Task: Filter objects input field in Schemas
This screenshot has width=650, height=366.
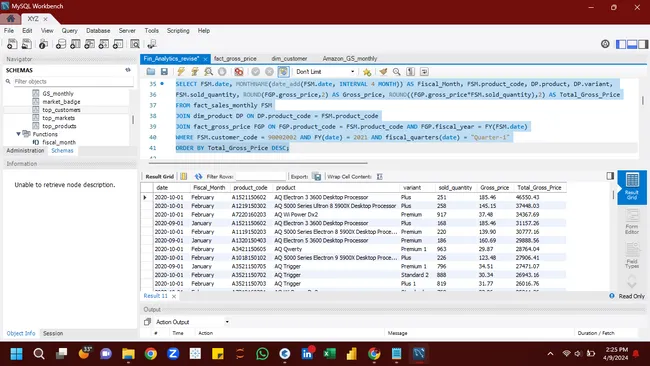Action: pyautogui.click(x=73, y=82)
